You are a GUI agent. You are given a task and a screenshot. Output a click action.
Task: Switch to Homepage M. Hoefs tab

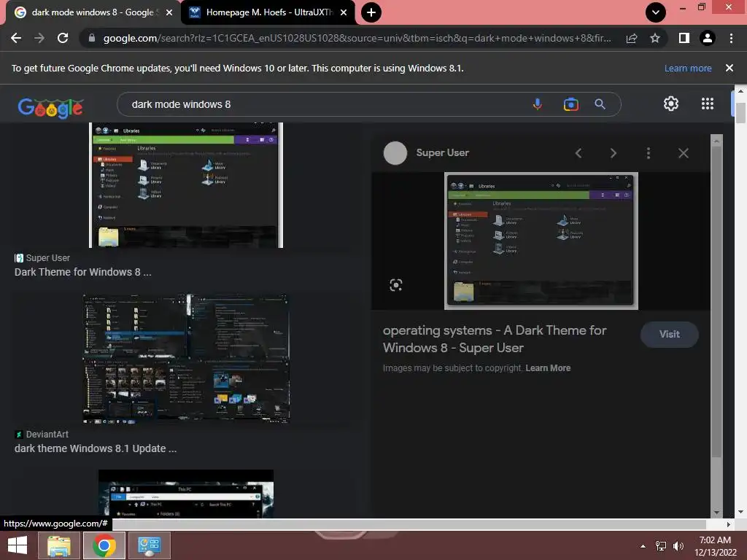(x=267, y=12)
